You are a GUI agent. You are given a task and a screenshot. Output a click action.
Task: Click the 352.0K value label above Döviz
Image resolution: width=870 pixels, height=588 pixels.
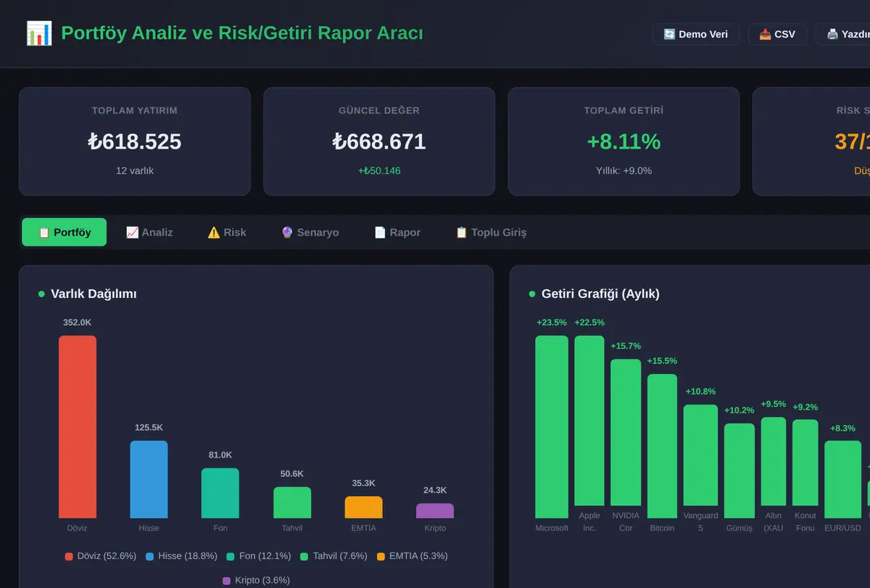78,323
